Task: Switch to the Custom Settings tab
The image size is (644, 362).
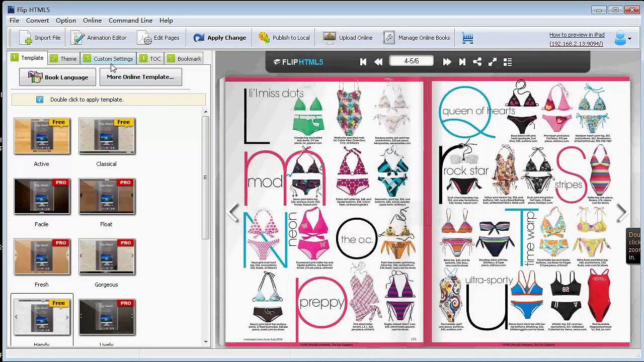Action: 109,59
